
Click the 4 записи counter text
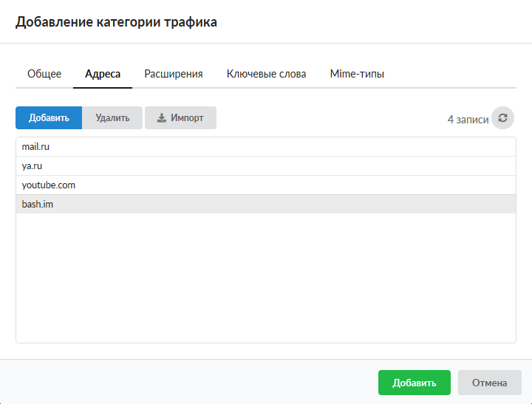468,119
